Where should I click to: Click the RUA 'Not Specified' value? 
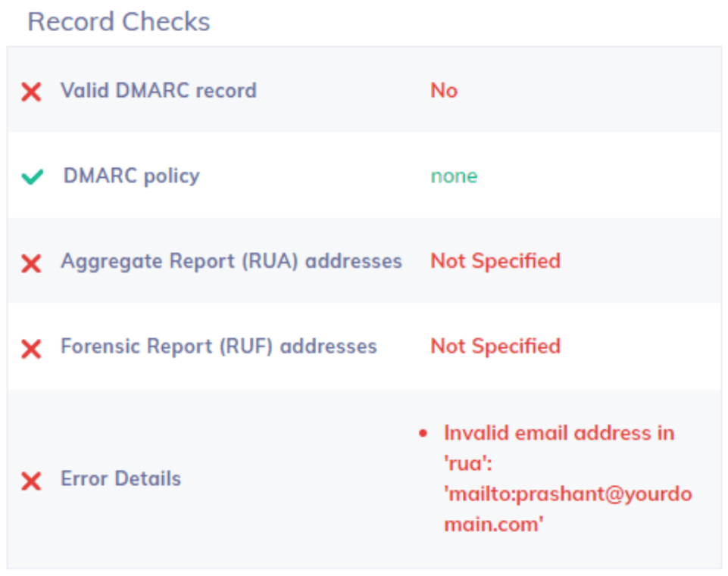(x=495, y=262)
